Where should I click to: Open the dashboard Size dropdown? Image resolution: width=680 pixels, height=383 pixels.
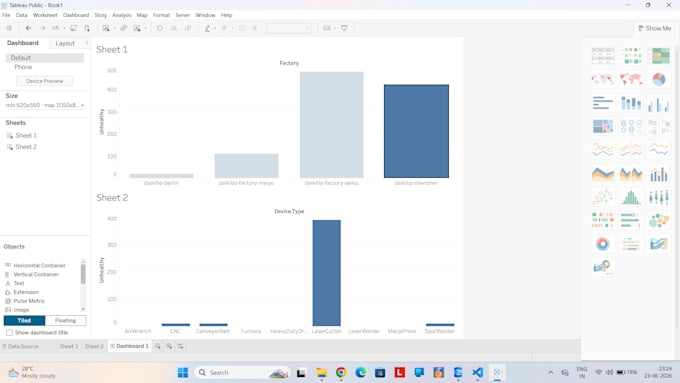(x=45, y=105)
